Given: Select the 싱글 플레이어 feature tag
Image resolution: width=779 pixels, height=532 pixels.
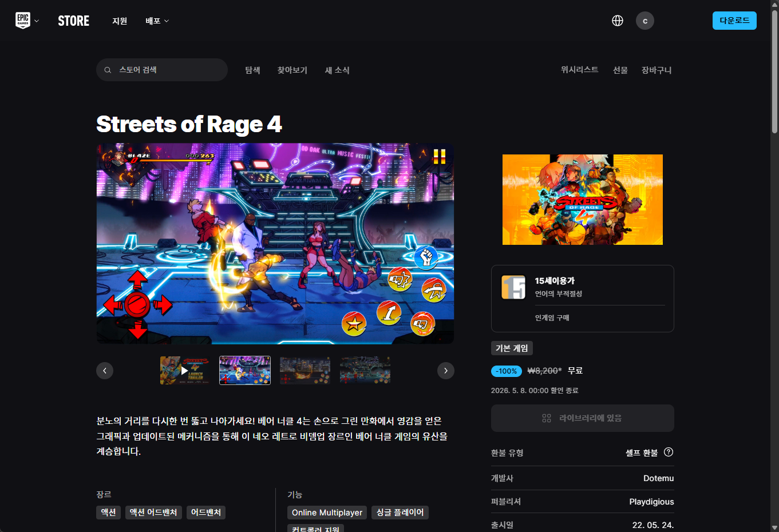Looking at the screenshot, I should (x=400, y=513).
